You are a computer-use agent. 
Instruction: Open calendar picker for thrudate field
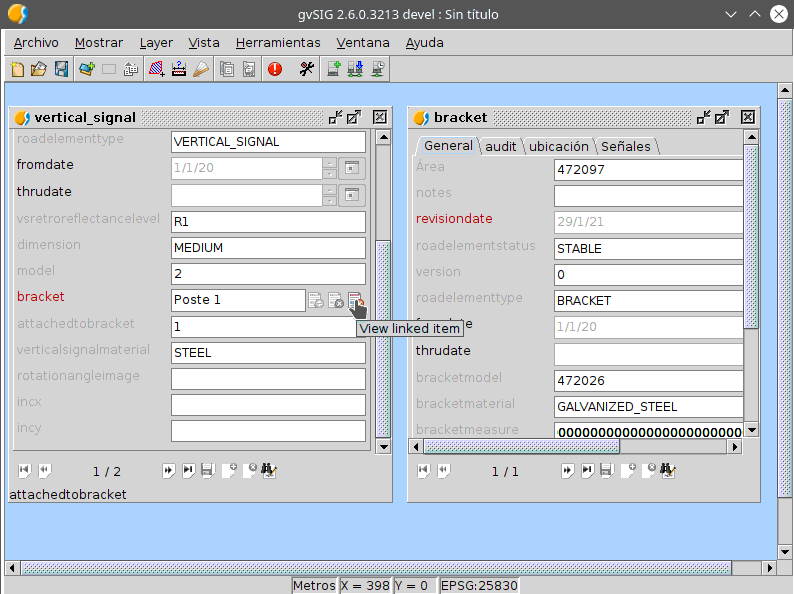point(352,194)
